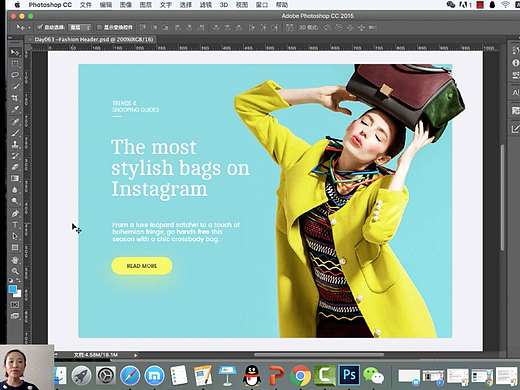520x390 pixels.
Task: Change the screen mode at toolbar bottom
Action: click(x=15, y=316)
